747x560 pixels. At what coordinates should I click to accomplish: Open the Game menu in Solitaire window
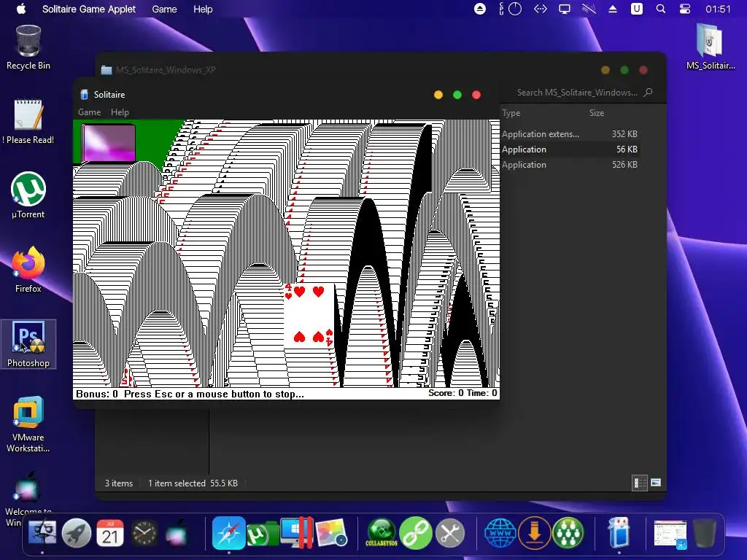(x=89, y=112)
